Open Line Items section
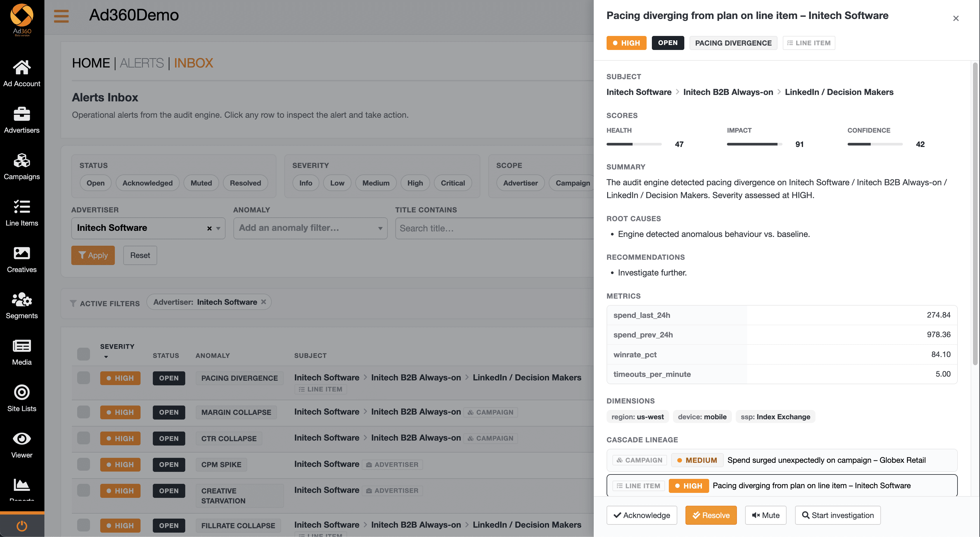The height and width of the screenshot is (537, 980). 22,213
